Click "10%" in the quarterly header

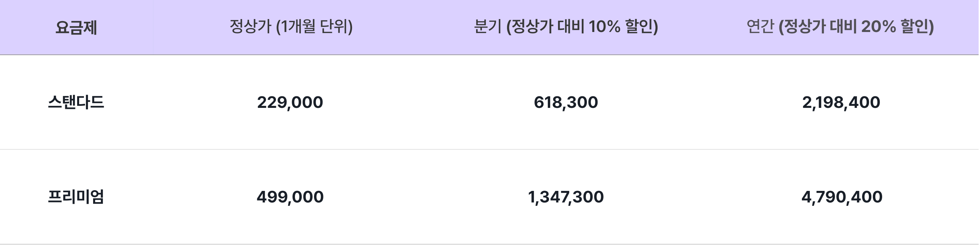coord(604,27)
